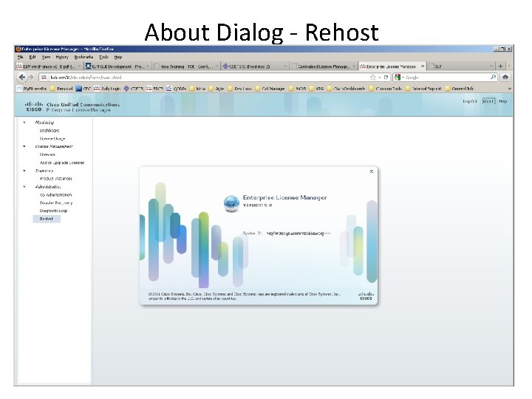Click the System ID value in dialog
The height and width of the screenshot is (399, 532).
299,233
